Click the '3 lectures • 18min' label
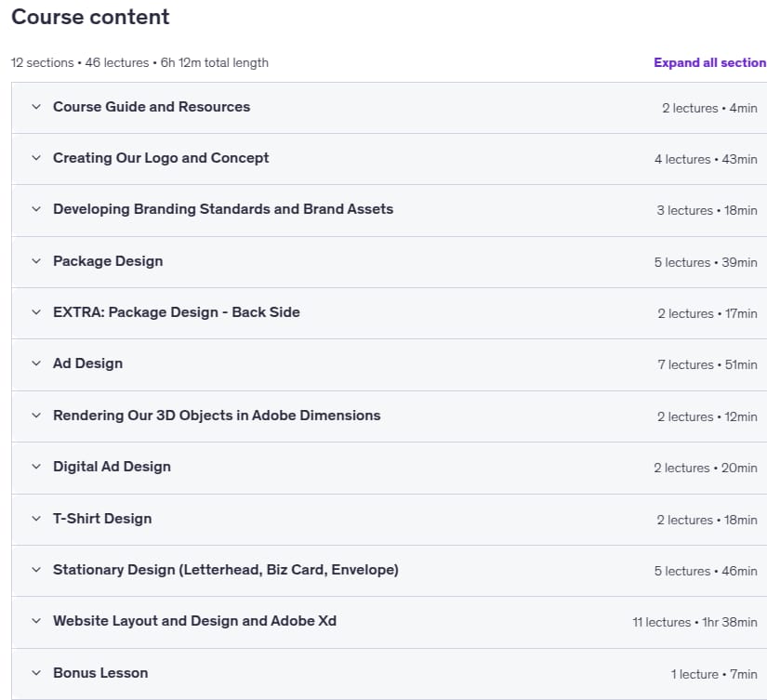This screenshot has width=767, height=700. click(x=707, y=210)
